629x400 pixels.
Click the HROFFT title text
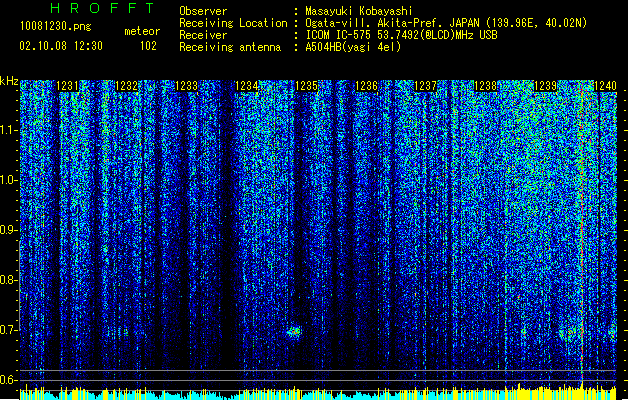[103, 8]
